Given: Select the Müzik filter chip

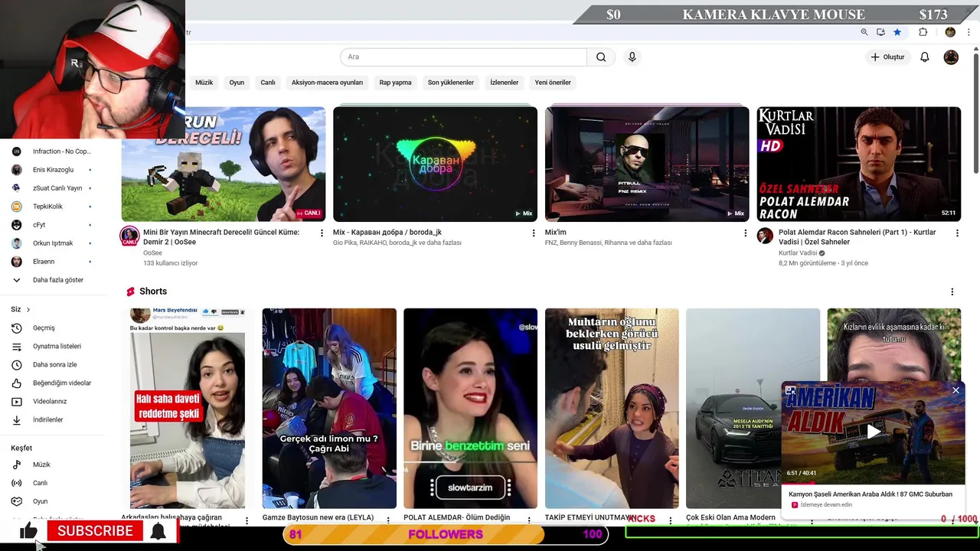Looking at the screenshot, I should pos(204,83).
